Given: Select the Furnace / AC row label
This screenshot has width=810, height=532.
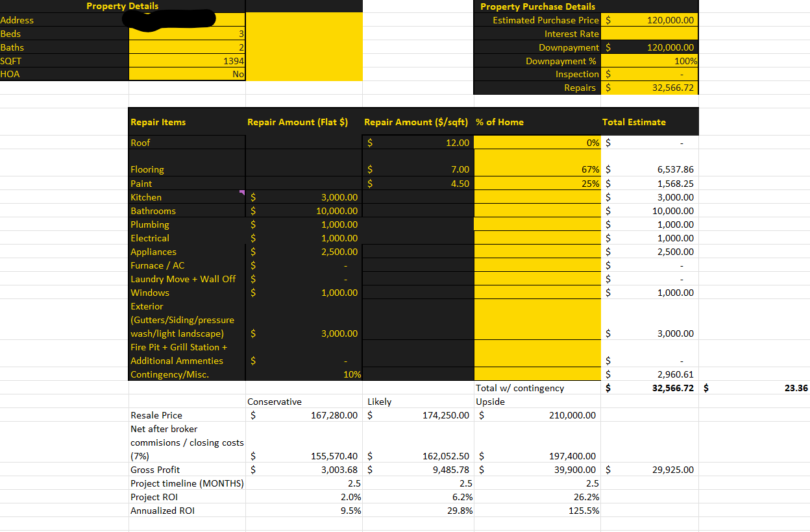Looking at the screenshot, I should (x=158, y=265).
